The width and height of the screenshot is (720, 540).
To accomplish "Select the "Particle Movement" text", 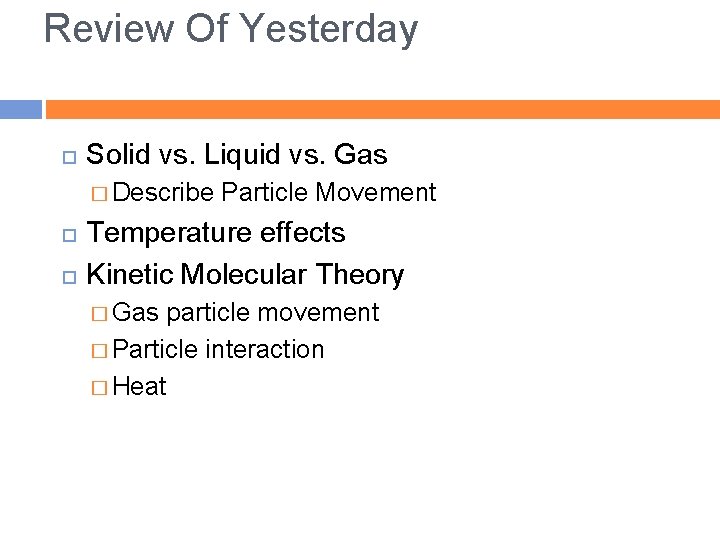I will tap(329, 192).
